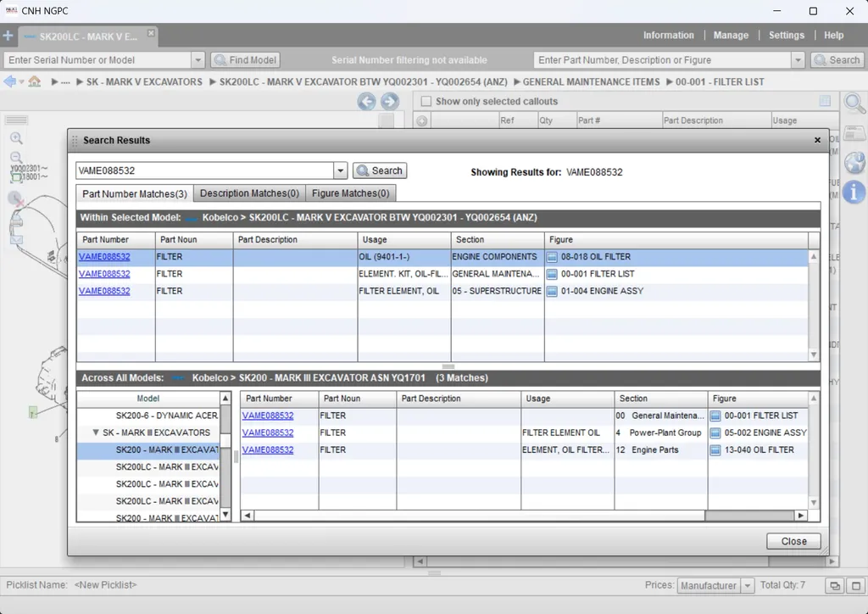Click the picklist window icon in status bar

point(834,586)
